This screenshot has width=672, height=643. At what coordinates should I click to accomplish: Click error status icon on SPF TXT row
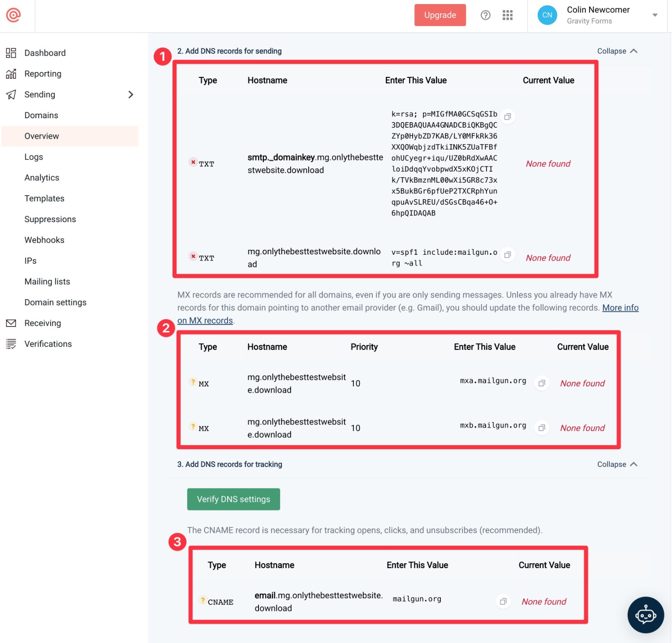[x=193, y=256]
